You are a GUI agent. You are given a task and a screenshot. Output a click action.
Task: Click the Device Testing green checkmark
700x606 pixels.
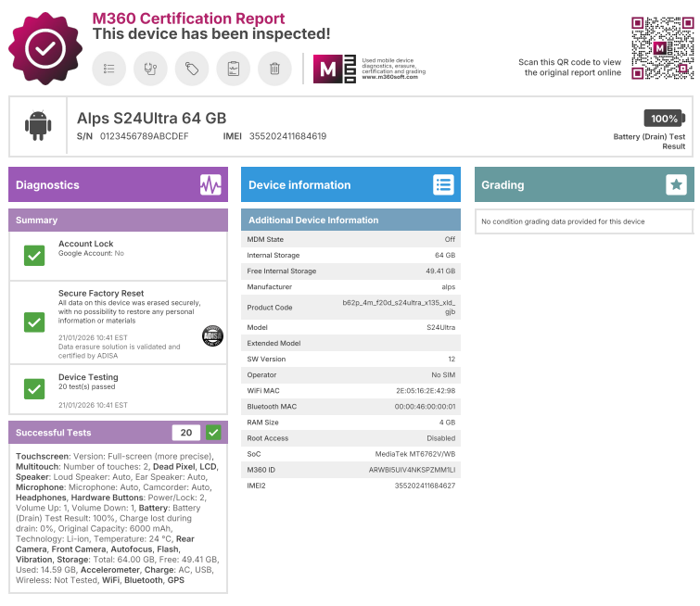pyautogui.click(x=34, y=388)
